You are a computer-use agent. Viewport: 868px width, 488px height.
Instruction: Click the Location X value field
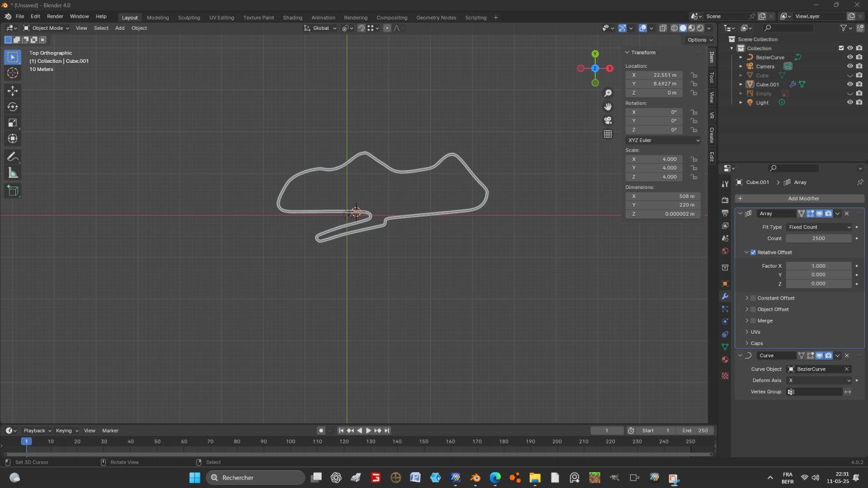click(x=654, y=75)
